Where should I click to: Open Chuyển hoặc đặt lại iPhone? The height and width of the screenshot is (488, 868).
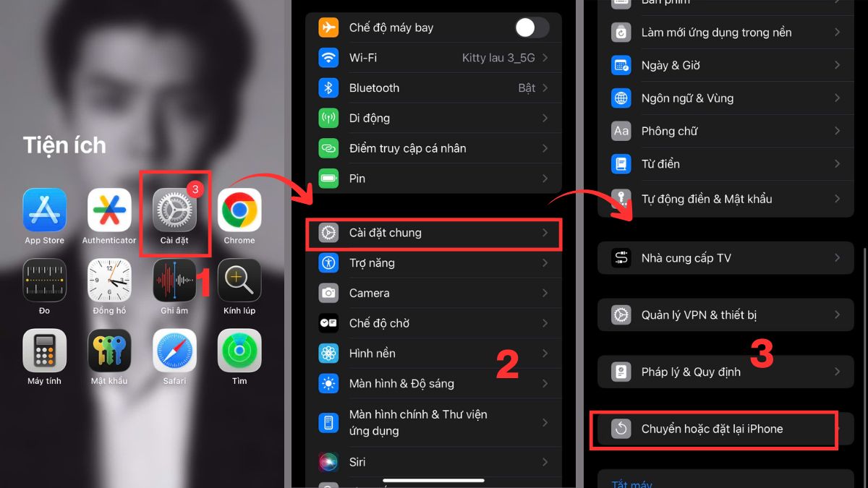(726, 429)
